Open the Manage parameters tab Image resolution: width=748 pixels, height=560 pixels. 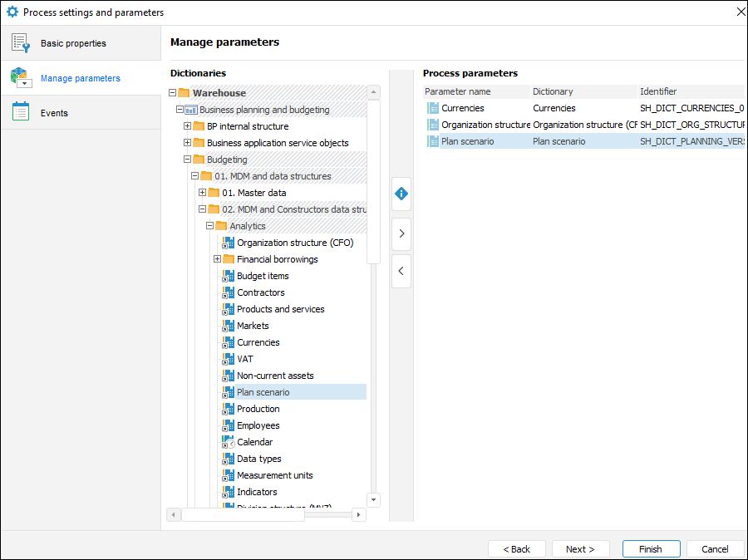(x=80, y=78)
